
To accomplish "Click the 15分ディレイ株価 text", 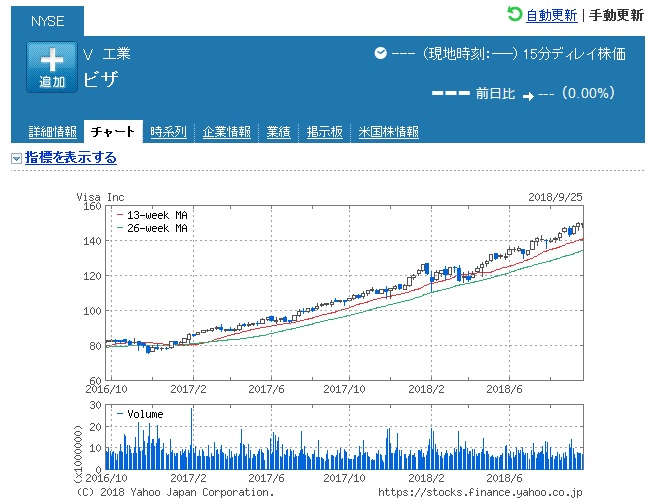I will click(x=574, y=54).
